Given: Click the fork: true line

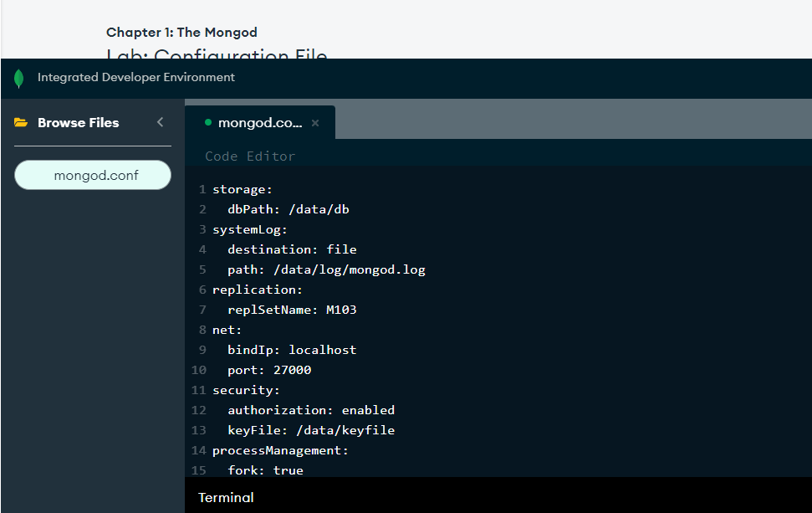Looking at the screenshot, I should pos(265,470).
